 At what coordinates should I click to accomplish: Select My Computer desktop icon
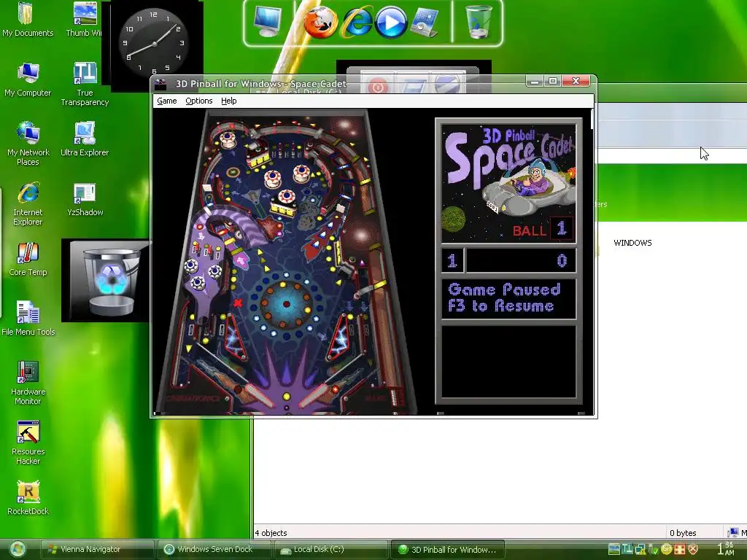[x=28, y=79]
